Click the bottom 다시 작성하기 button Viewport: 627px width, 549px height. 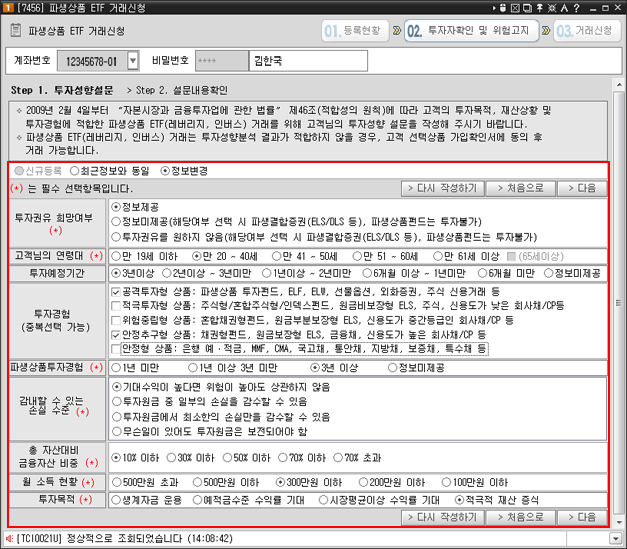click(442, 517)
